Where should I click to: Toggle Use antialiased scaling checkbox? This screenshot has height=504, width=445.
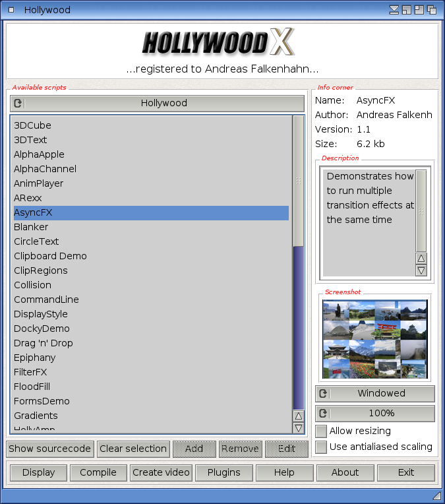(x=321, y=447)
